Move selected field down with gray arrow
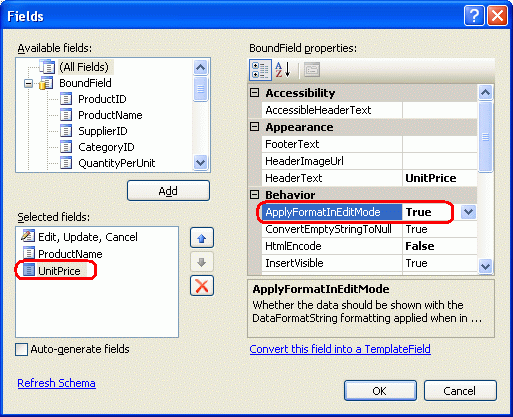Viewport: 513px width, 417px height. coord(202,262)
